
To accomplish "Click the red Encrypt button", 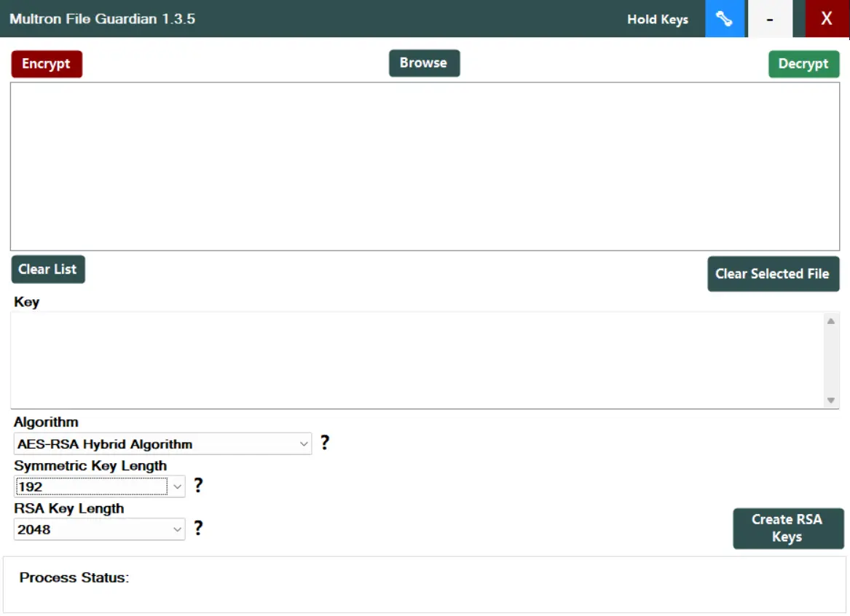I will (x=47, y=64).
